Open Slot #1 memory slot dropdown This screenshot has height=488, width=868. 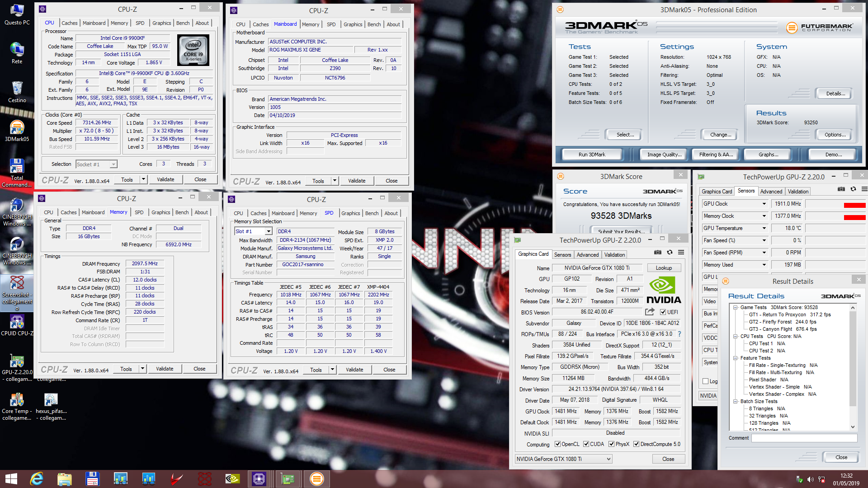(x=252, y=231)
